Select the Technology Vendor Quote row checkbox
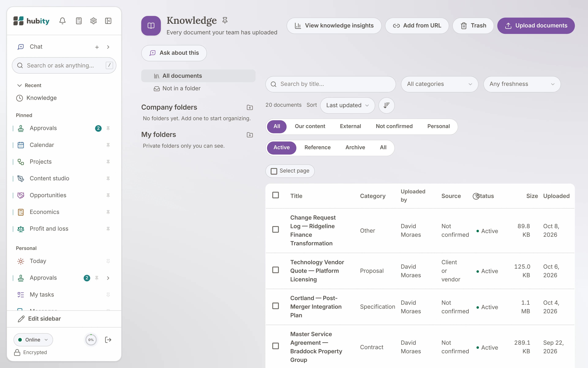This screenshot has width=588, height=368. click(275, 270)
